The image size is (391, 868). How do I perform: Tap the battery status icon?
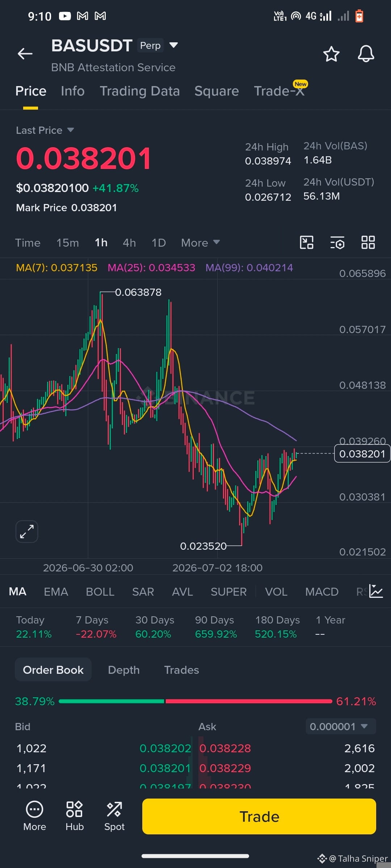point(359,16)
